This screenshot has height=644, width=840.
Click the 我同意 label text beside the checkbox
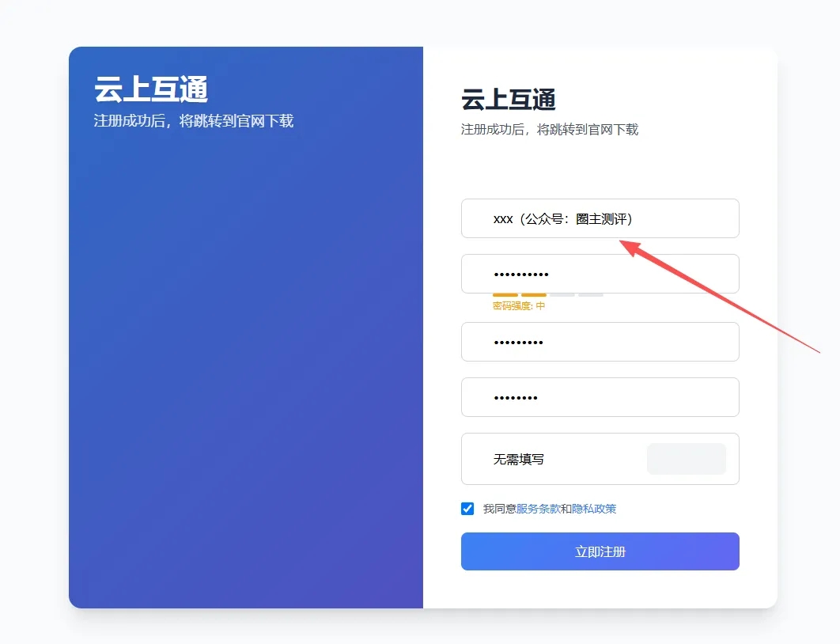(x=500, y=509)
